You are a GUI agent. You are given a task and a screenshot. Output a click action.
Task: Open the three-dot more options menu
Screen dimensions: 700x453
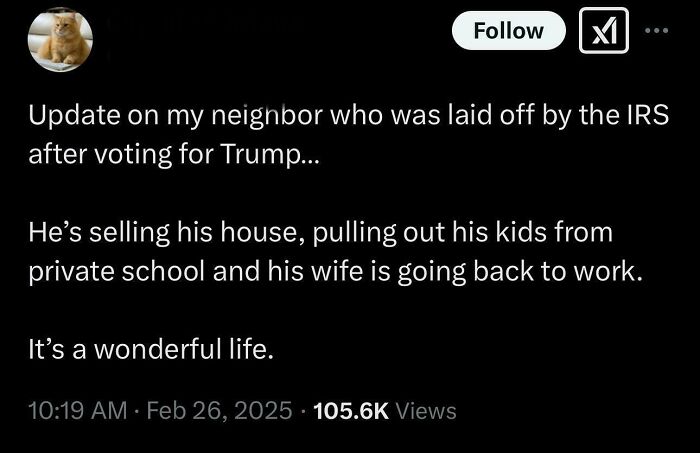click(x=654, y=30)
